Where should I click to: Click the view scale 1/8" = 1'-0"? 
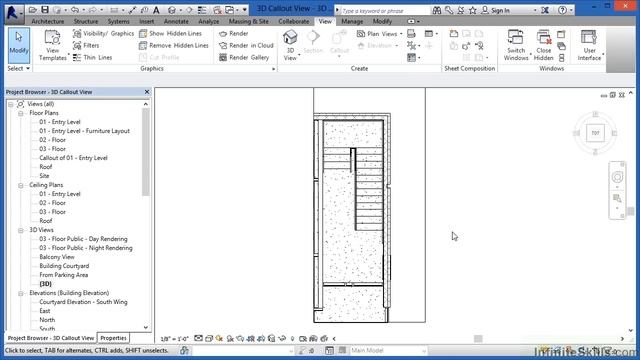coord(175,339)
